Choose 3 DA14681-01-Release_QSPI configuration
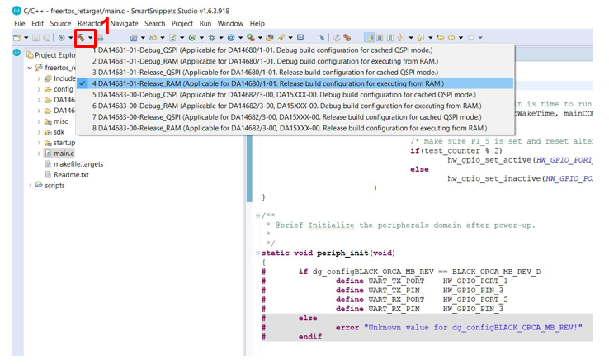The height and width of the screenshot is (364, 609). [295, 73]
